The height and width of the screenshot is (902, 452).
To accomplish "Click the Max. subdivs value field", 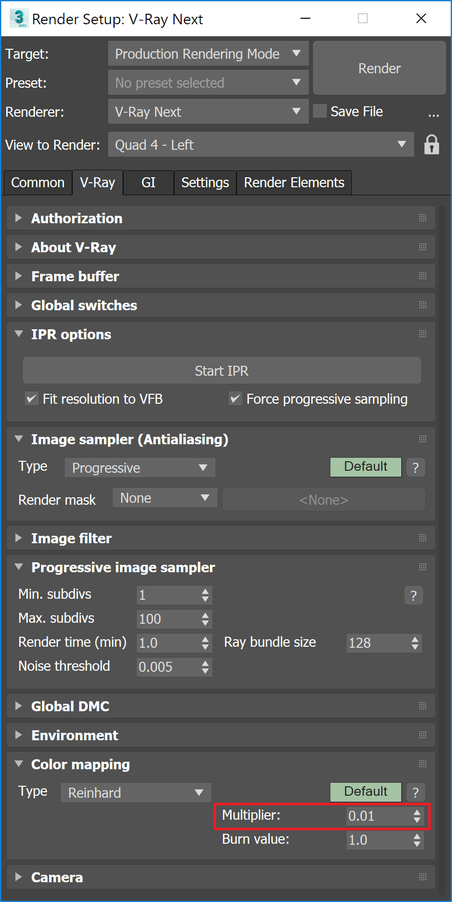I will (168, 619).
